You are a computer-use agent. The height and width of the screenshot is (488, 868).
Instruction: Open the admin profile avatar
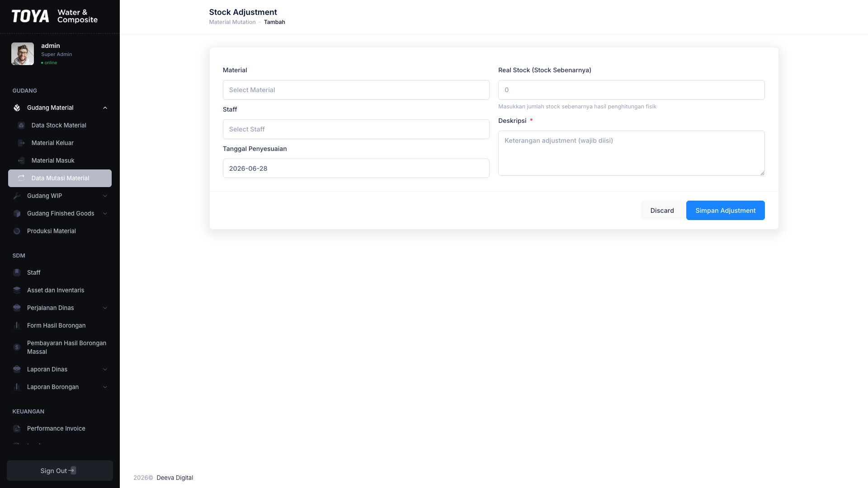click(23, 54)
